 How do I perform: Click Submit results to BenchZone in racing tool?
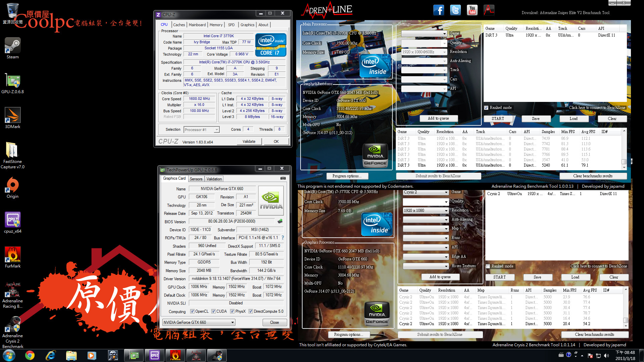click(438, 176)
